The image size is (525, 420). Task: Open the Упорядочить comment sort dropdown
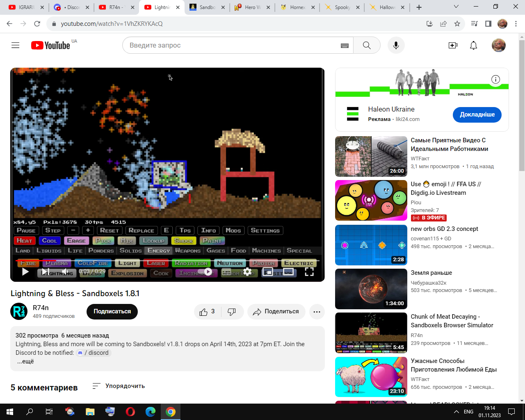(x=119, y=386)
